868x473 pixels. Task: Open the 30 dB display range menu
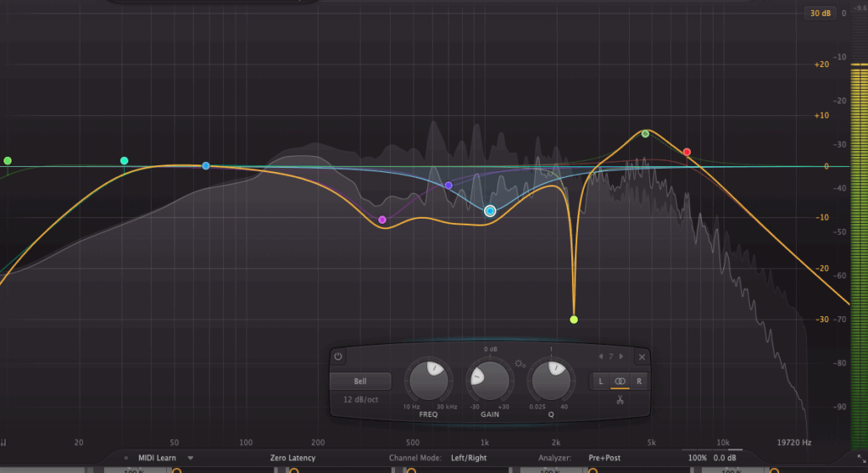pyautogui.click(x=820, y=14)
